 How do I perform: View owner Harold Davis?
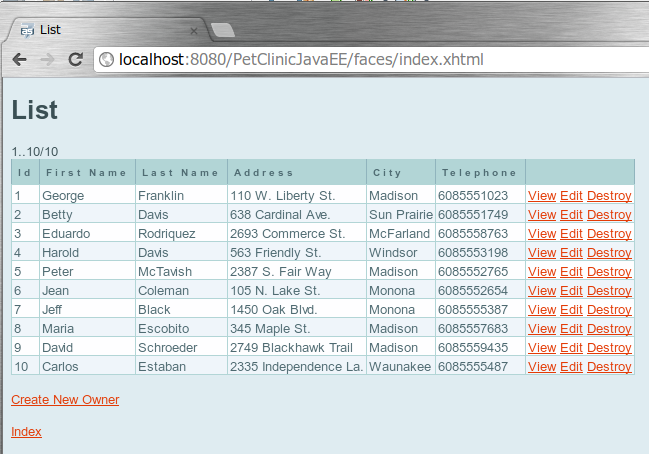pos(542,253)
